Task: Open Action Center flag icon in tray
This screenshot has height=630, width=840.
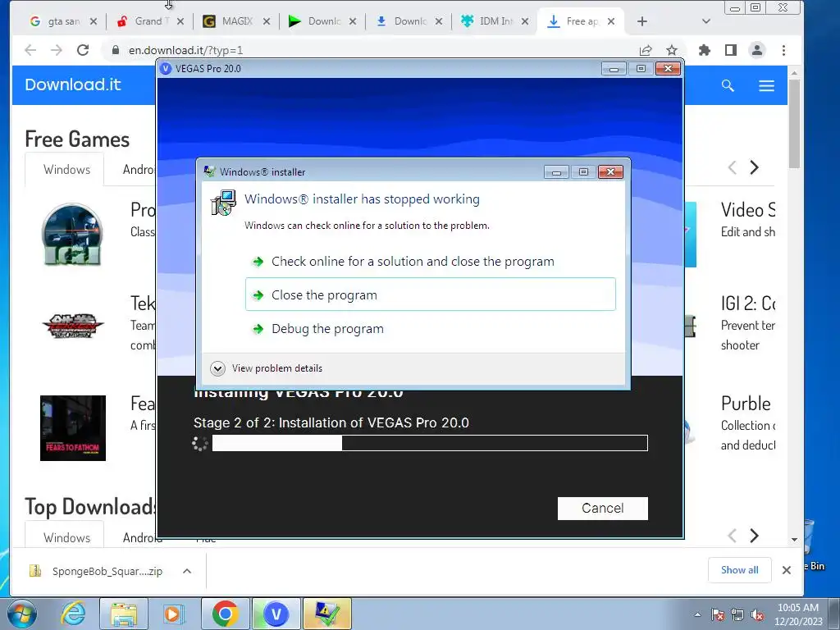Action: (717, 614)
